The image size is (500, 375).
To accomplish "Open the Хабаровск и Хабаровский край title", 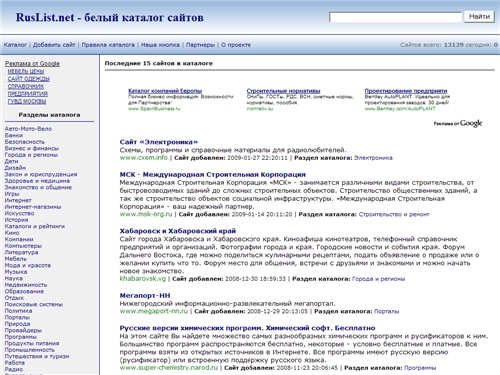I will (x=178, y=231).
